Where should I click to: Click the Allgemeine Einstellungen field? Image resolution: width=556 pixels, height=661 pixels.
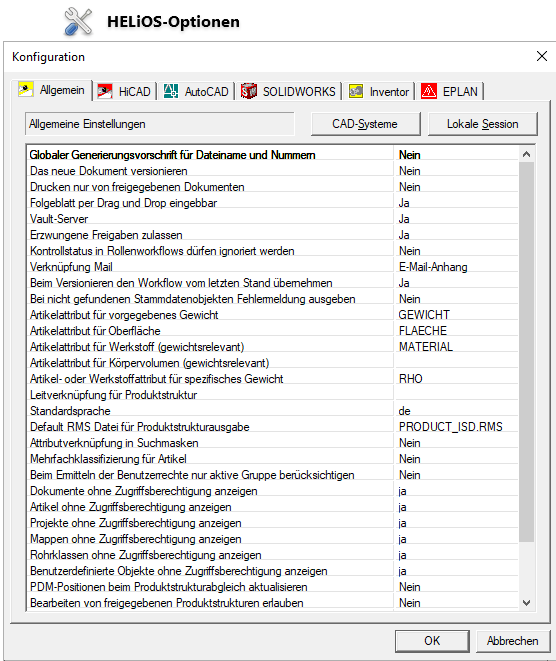160,124
